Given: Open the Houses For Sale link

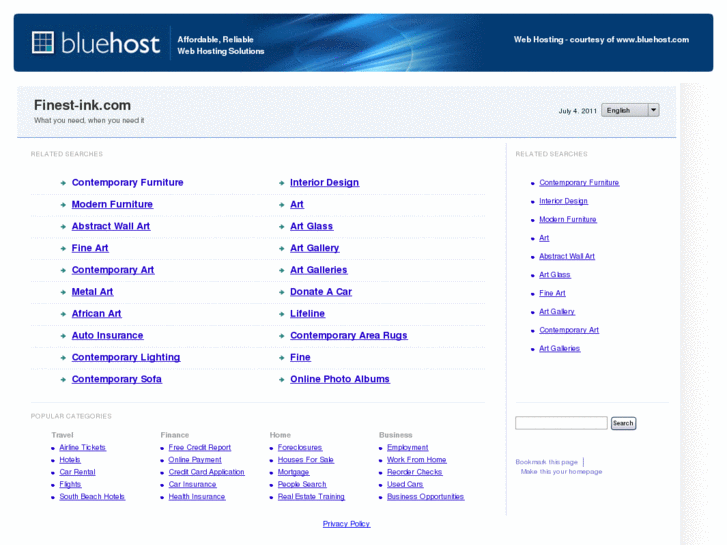Looking at the screenshot, I should coord(306,460).
